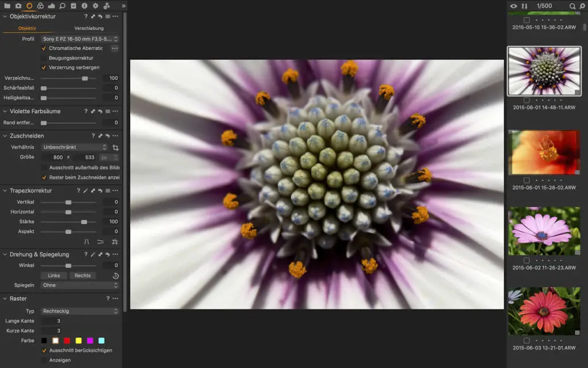The height and width of the screenshot is (368, 588).
Task: Rotate image with the Links button
Action: point(53,275)
